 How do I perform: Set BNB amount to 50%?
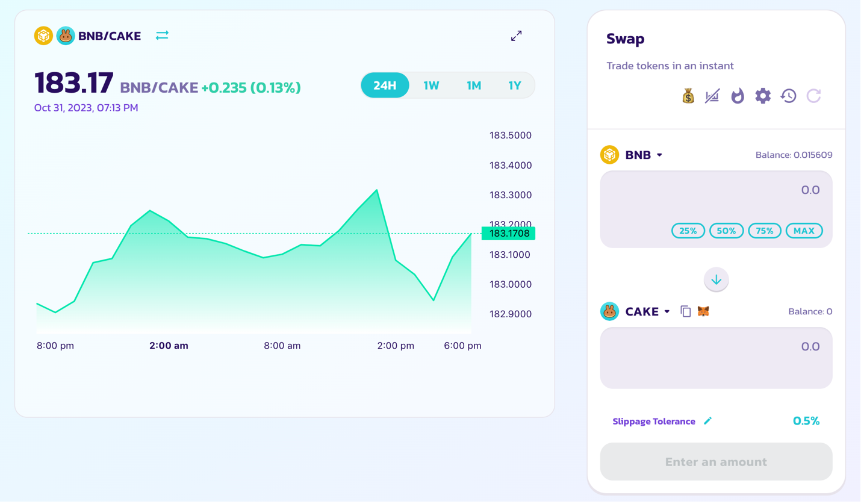727,231
